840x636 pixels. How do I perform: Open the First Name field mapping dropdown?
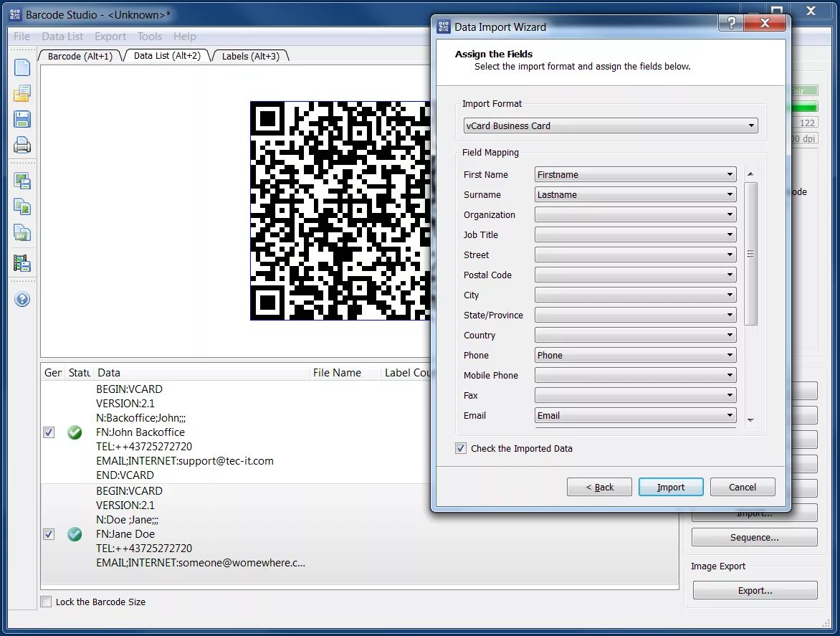click(x=635, y=175)
